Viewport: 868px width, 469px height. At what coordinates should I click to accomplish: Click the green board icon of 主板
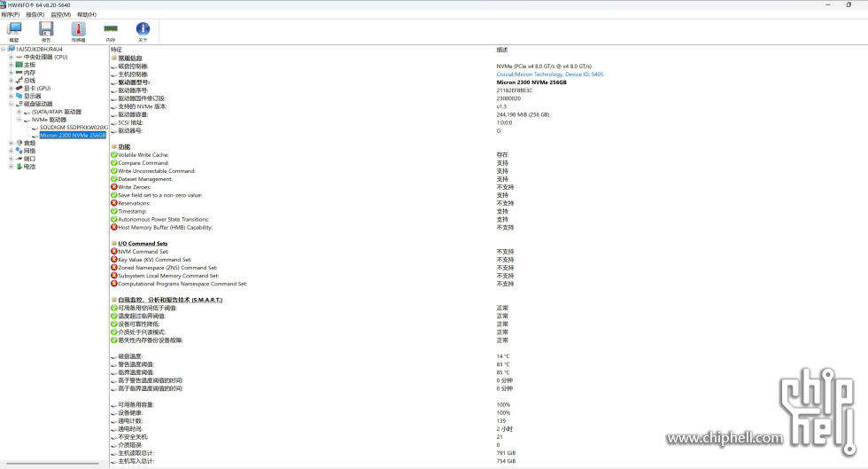coord(19,65)
